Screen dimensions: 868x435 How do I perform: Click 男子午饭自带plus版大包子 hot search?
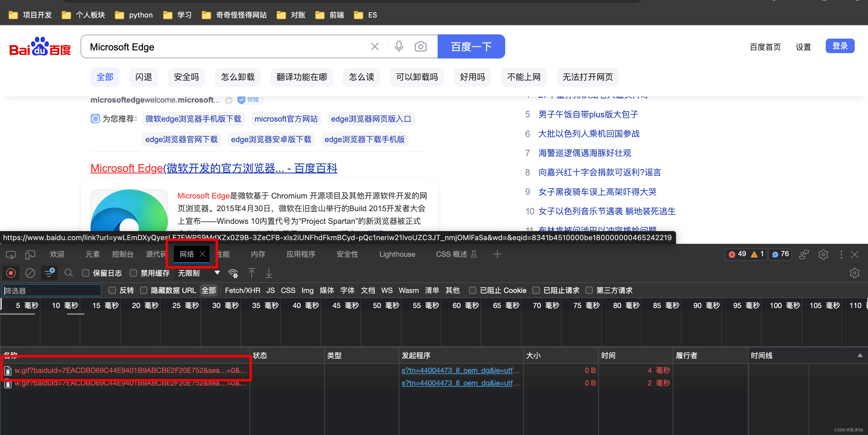(x=588, y=114)
